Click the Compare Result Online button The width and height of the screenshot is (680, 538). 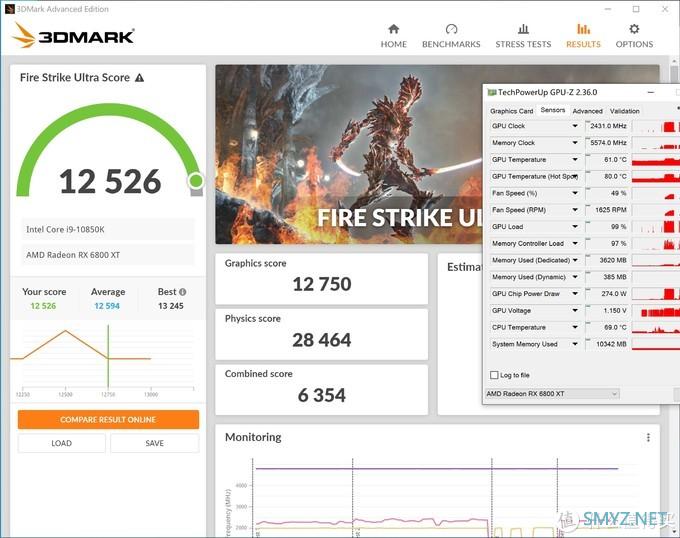(108, 420)
